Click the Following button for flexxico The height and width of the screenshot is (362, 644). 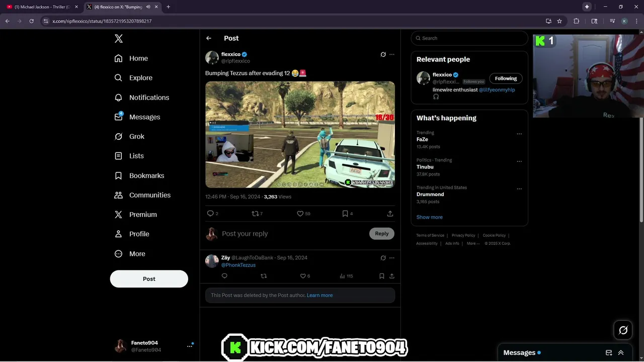[506, 78]
